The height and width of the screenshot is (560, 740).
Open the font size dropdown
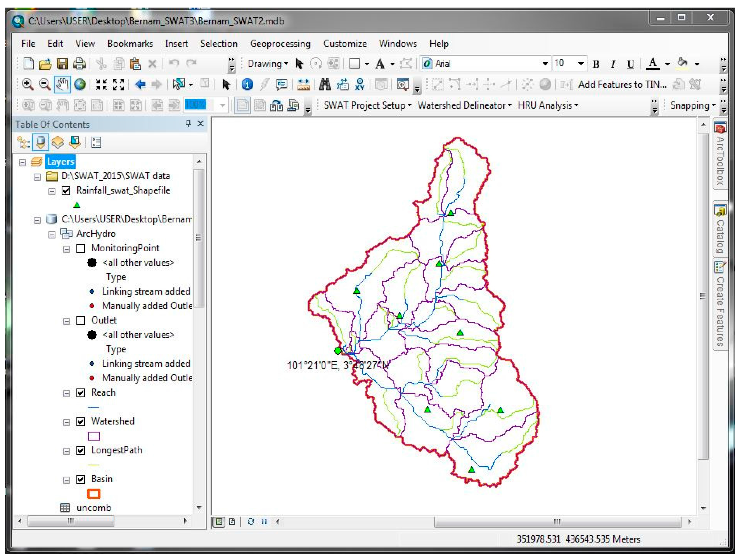pos(581,63)
